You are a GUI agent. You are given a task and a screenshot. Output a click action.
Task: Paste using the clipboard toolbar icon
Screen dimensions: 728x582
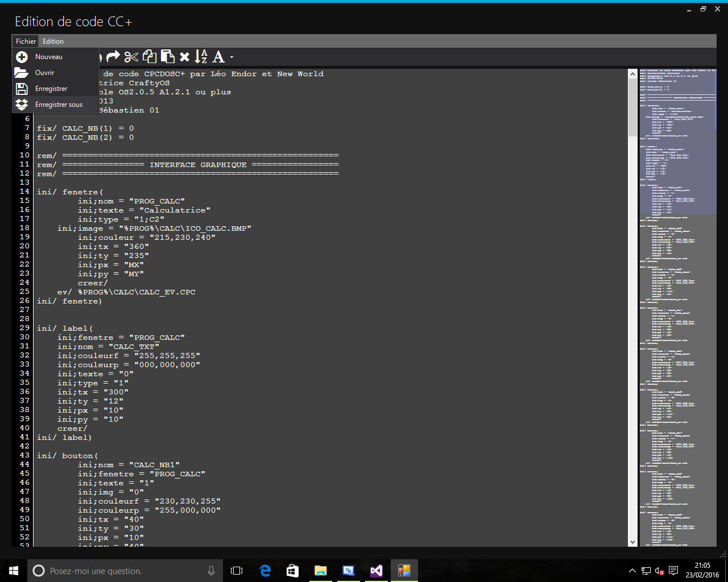click(x=167, y=57)
